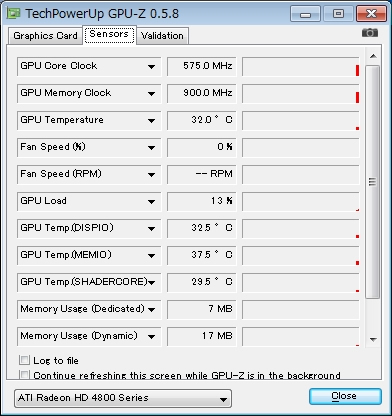Click the 37.5 °C MEMIO temperature value
This screenshot has height=416, width=392.
click(202, 255)
